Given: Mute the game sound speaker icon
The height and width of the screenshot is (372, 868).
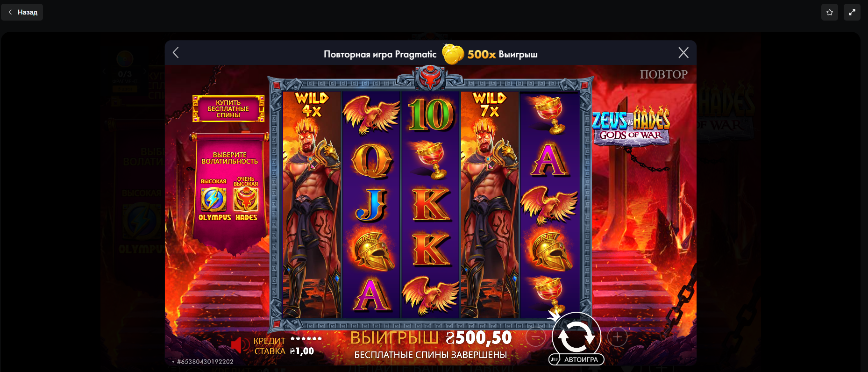Looking at the screenshot, I should (x=237, y=346).
